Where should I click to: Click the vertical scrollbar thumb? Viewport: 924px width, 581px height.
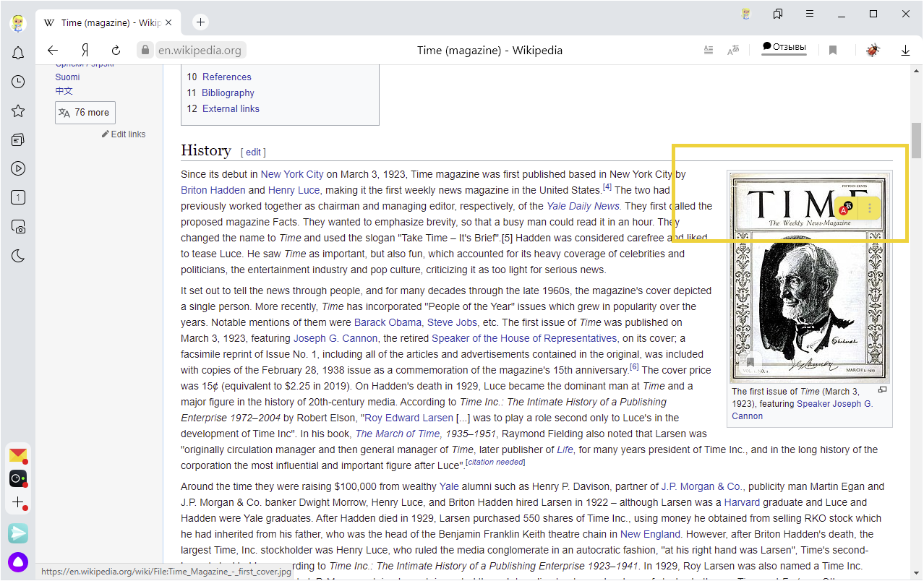(917, 140)
